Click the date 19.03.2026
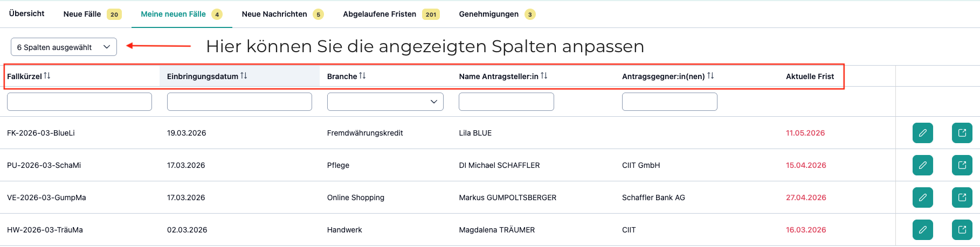 coord(187,133)
